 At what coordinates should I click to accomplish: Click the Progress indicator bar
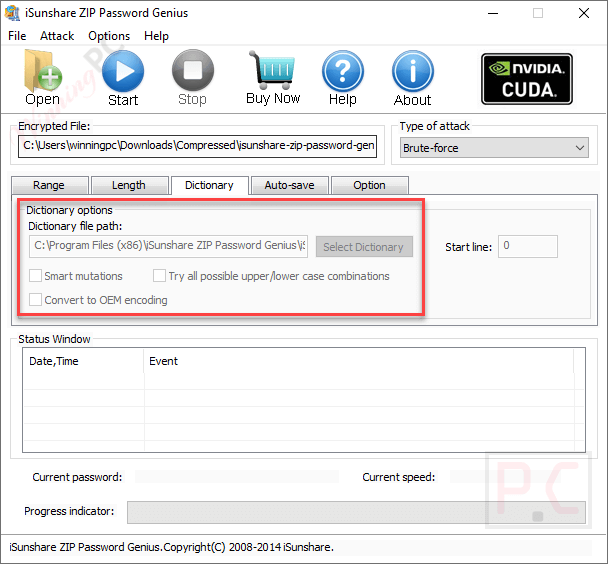click(356, 512)
